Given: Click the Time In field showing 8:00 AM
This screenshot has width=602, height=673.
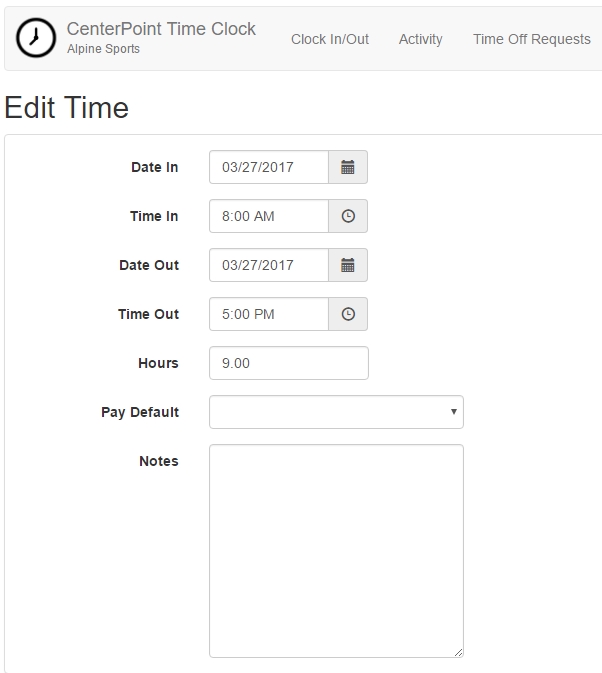Looking at the screenshot, I should (x=269, y=216).
